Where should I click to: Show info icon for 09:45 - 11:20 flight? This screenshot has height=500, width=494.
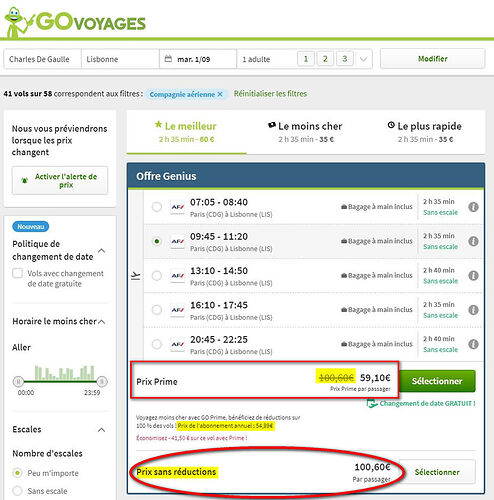(473, 241)
